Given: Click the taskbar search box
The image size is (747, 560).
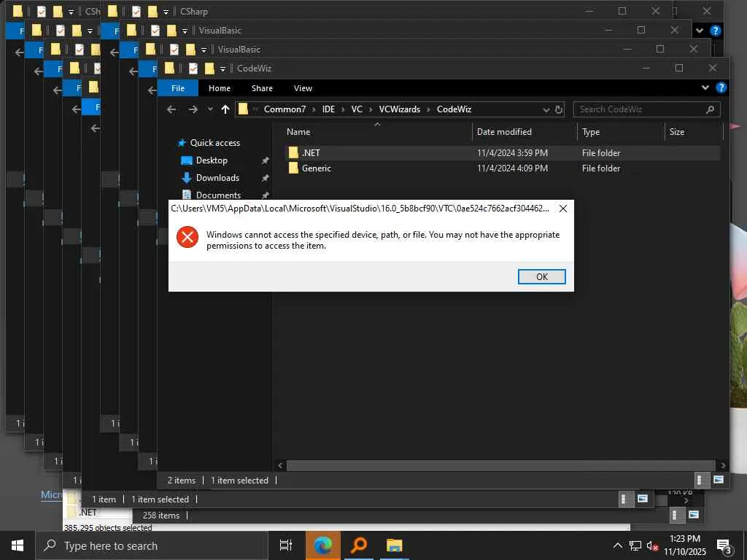Looking at the screenshot, I should [152, 545].
